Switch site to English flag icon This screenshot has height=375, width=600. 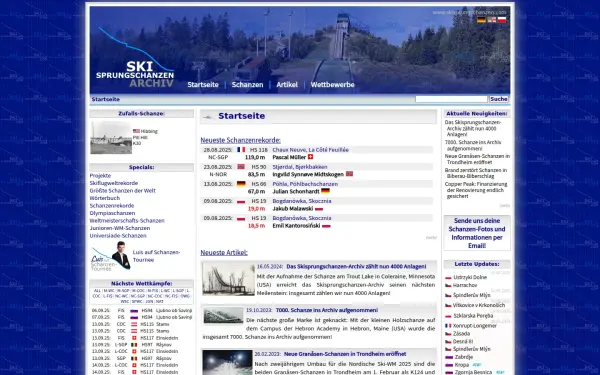pos(492,20)
